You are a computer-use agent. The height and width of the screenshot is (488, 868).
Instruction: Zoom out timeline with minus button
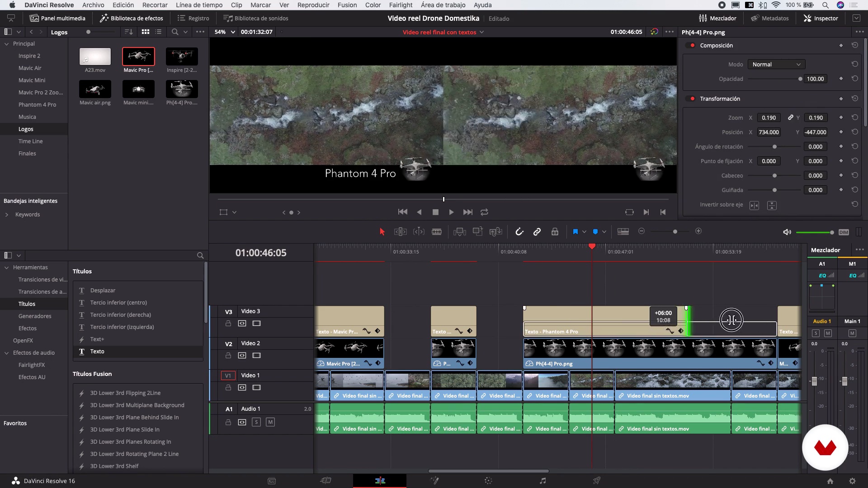(642, 231)
